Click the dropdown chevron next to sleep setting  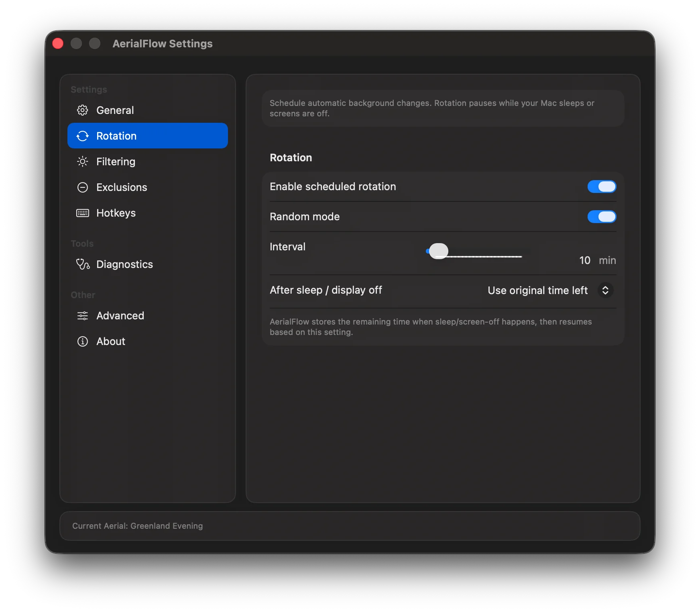pos(605,290)
